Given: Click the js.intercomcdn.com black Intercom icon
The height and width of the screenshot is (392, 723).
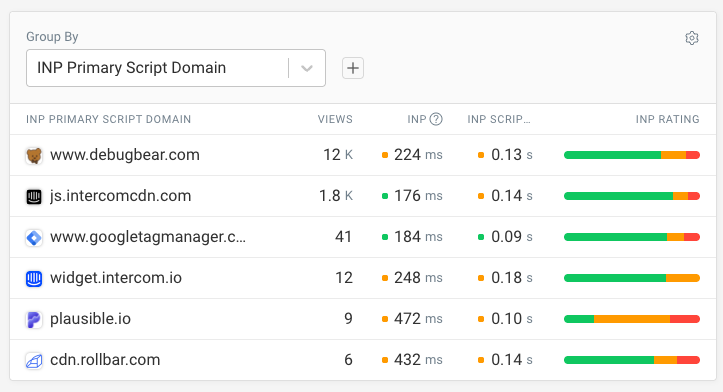Looking at the screenshot, I should pyautogui.click(x=34, y=196).
